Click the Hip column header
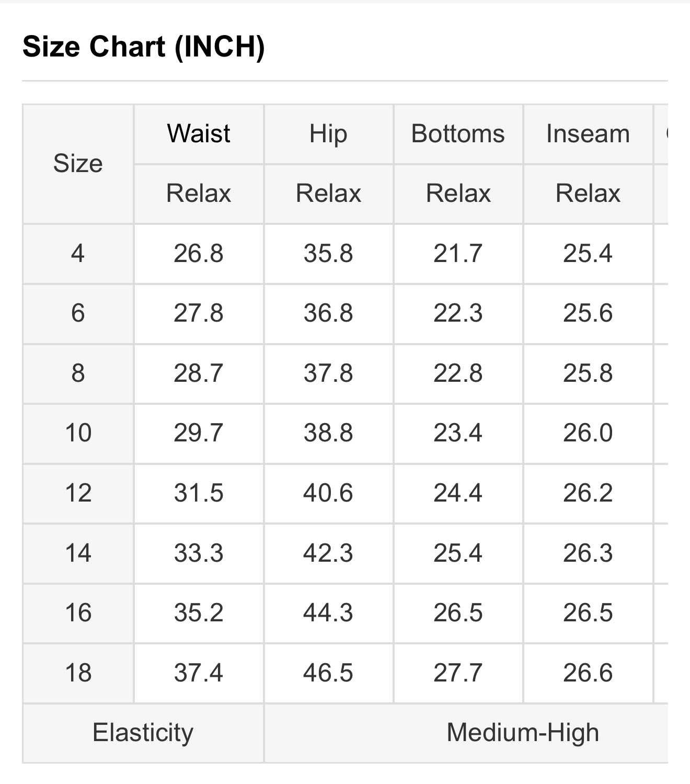 [x=328, y=133]
